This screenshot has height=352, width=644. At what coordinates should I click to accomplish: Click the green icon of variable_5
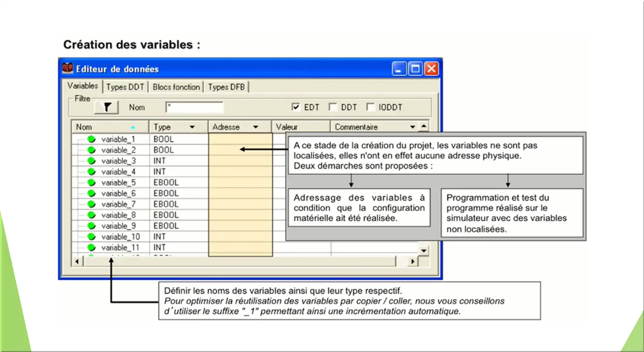[x=91, y=183]
